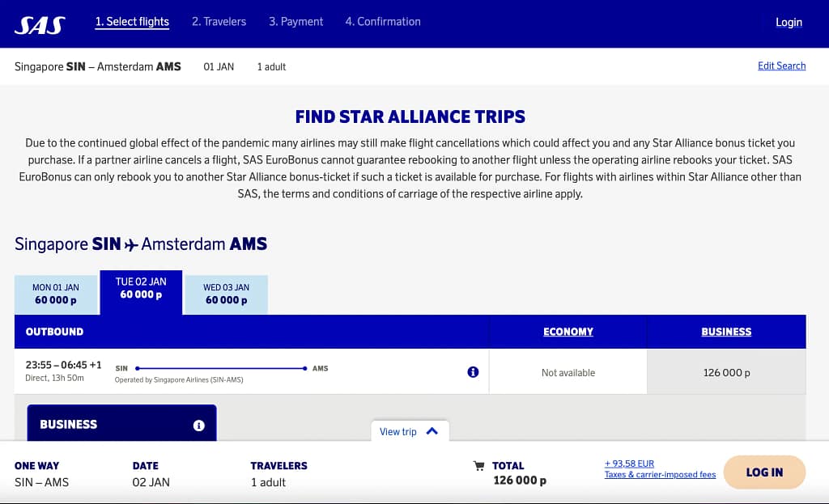Click the Not available Economy cell
This screenshot has height=504, width=829.
[x=568, y=372]
